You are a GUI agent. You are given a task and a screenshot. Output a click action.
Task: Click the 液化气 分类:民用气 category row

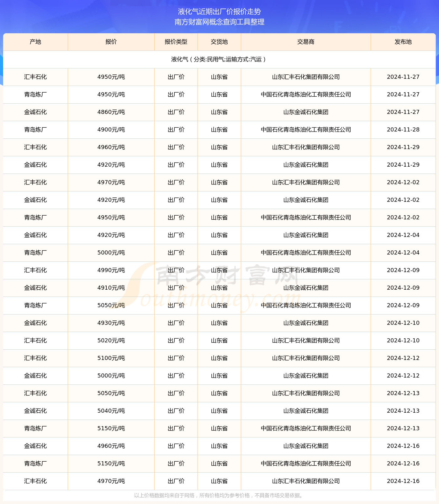coord(219,59)
